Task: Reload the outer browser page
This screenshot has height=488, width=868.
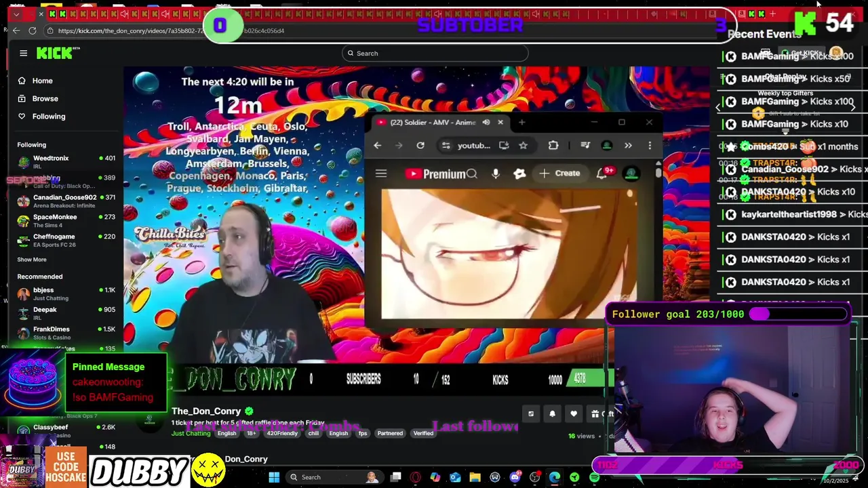Action: click(x=33, y=30)
